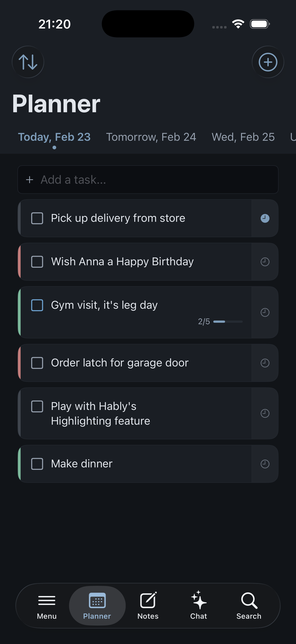Tap the sort arrows icon
This screenshot has height=644, width=296.
[x=28, y=62]
